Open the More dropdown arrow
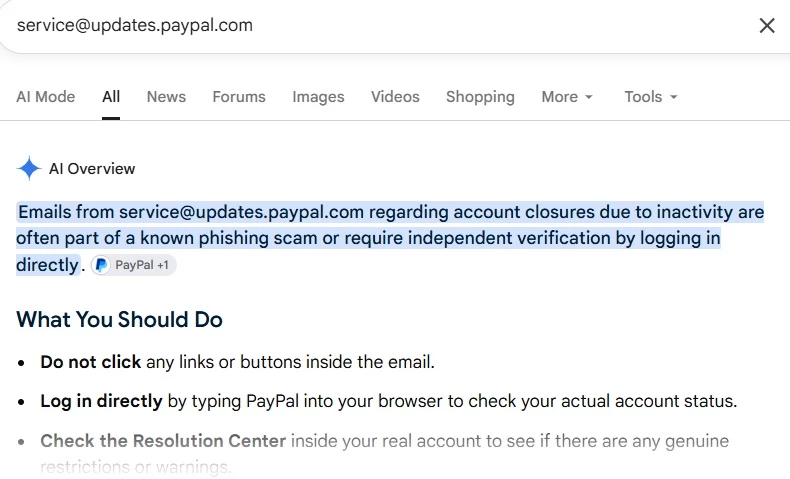 tap(588, 97)
